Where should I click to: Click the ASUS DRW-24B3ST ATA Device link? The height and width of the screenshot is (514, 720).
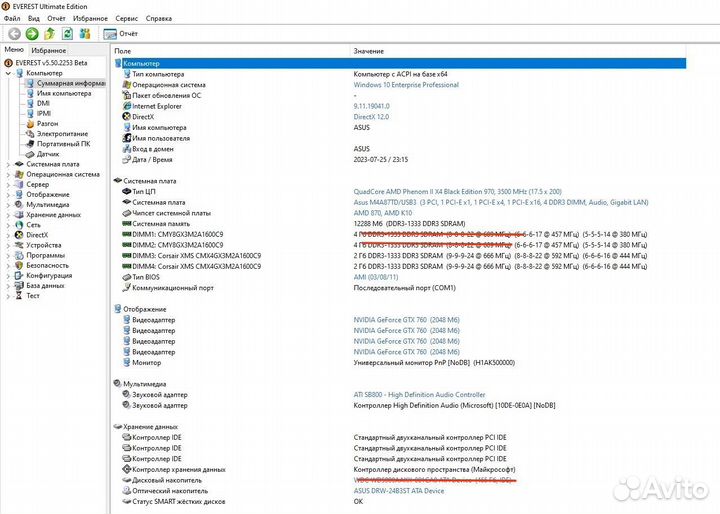[x=399, y=491]
